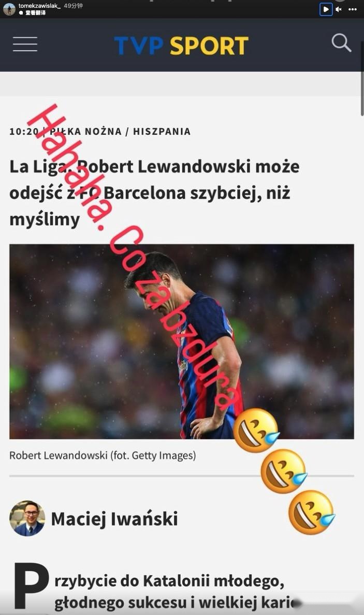Click the TVP SPORT logo
364x615 pixels.
tap(181, 46)
